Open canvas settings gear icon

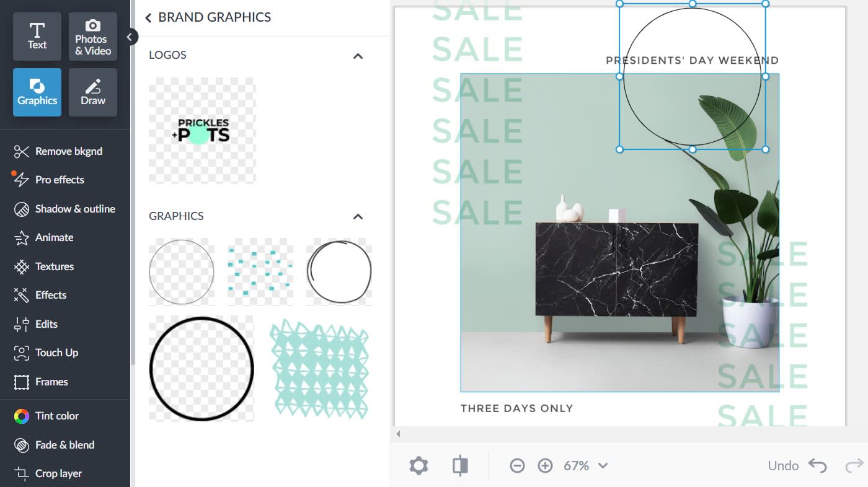click(x=418, y=466)
